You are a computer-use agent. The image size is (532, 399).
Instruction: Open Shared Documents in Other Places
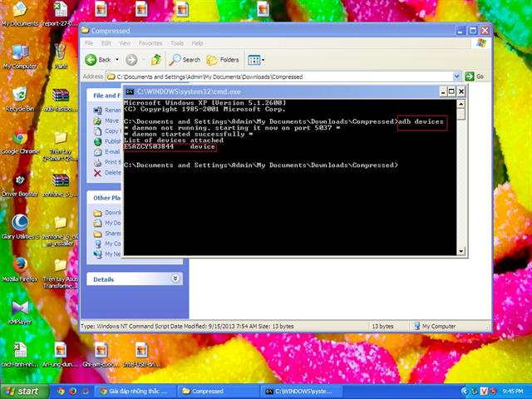click(x=107, y=234)
